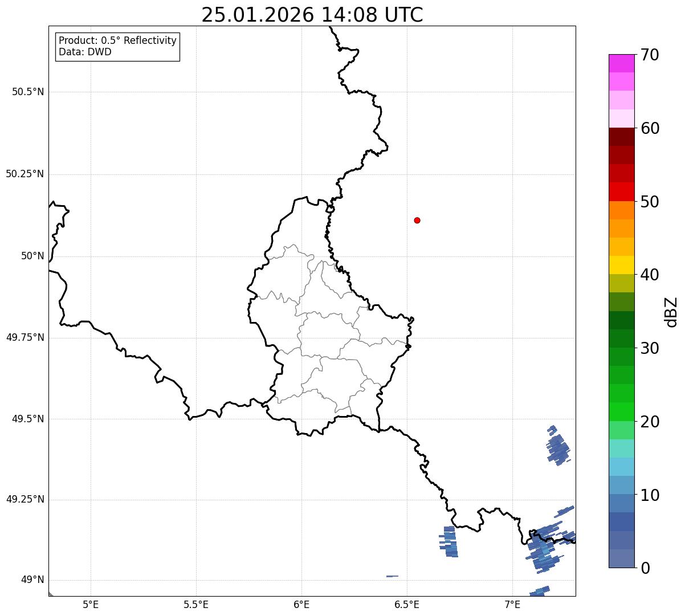Click the 49.5°N latitude label
Image resolution: width=685 pixels, height=616 pixels.
click(28, 419)
